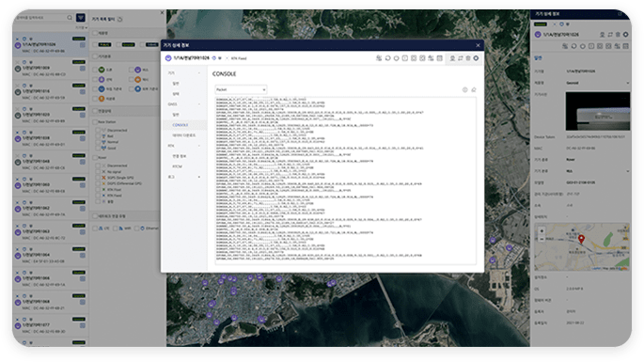644x362 pixels.
Task: Select device 70R1016 in the device list
Action: coord(50,91)
